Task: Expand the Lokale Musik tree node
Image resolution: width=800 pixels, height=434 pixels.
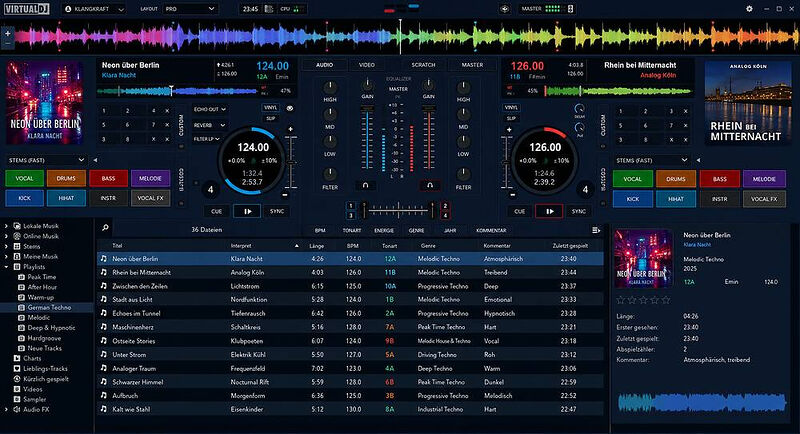Action: point(7,226)
